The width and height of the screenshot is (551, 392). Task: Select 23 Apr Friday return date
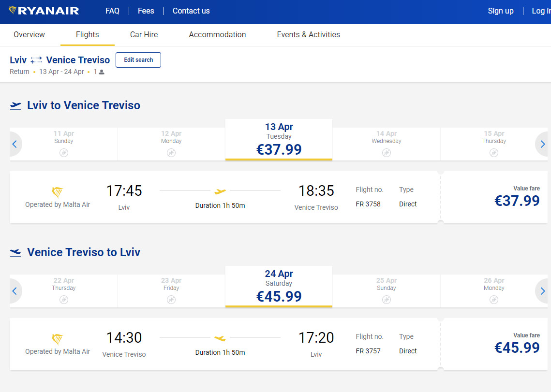(x=171, y=291)
